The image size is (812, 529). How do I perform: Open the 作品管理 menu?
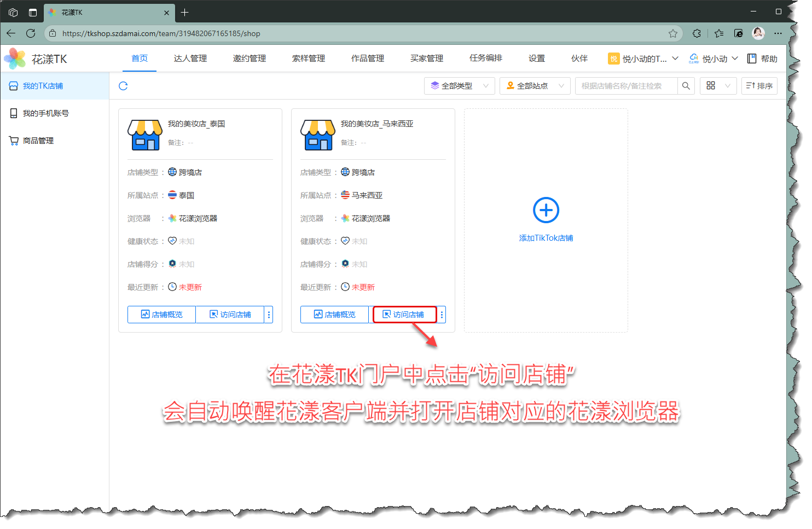pyautogui.click(x=368, y=59)
